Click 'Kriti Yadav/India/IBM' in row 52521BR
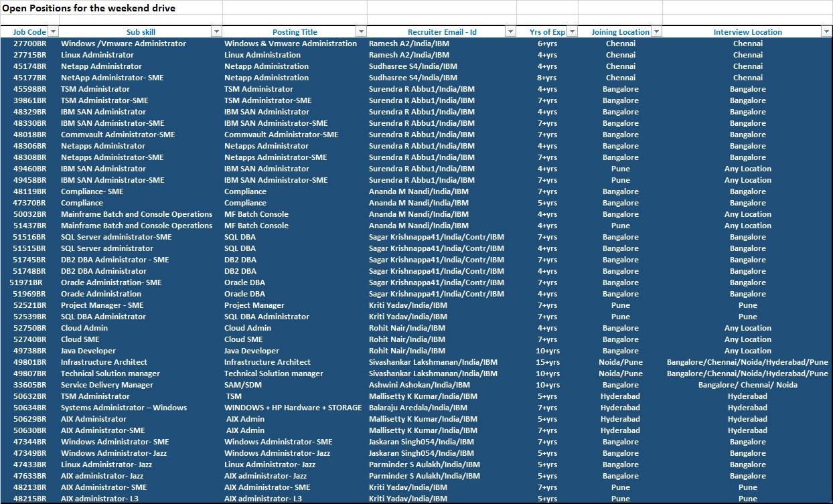 [408, 305]
